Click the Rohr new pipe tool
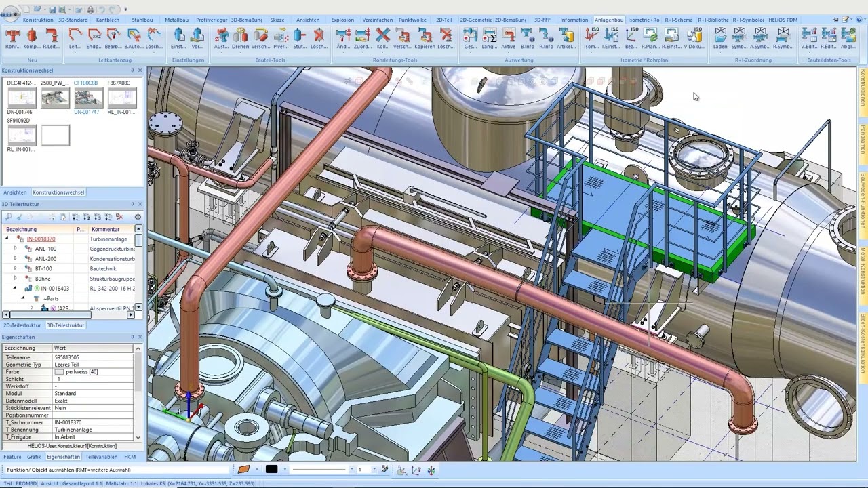Image resolution: width=868 pixels, height=488 pixels. pos(13,39)
